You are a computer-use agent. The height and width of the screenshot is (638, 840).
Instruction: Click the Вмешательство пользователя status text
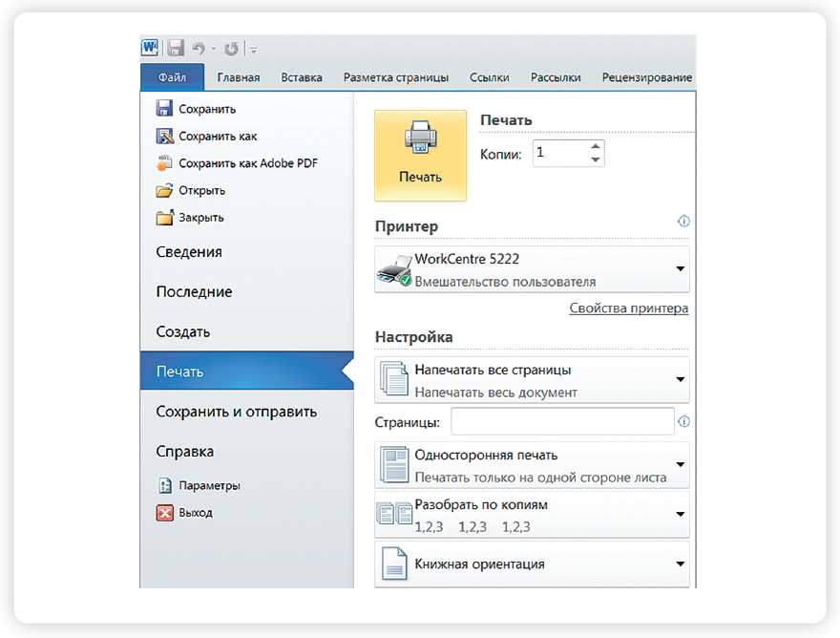tap(505, 282)
